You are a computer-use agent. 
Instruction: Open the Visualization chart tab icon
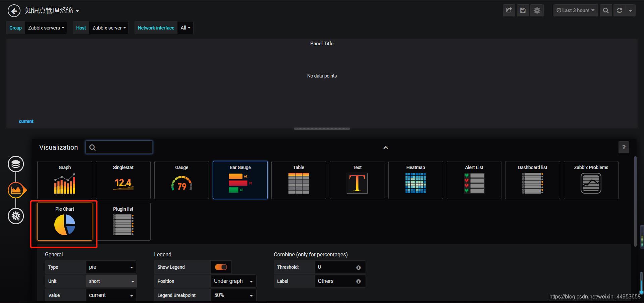click(x=16, y=190)
